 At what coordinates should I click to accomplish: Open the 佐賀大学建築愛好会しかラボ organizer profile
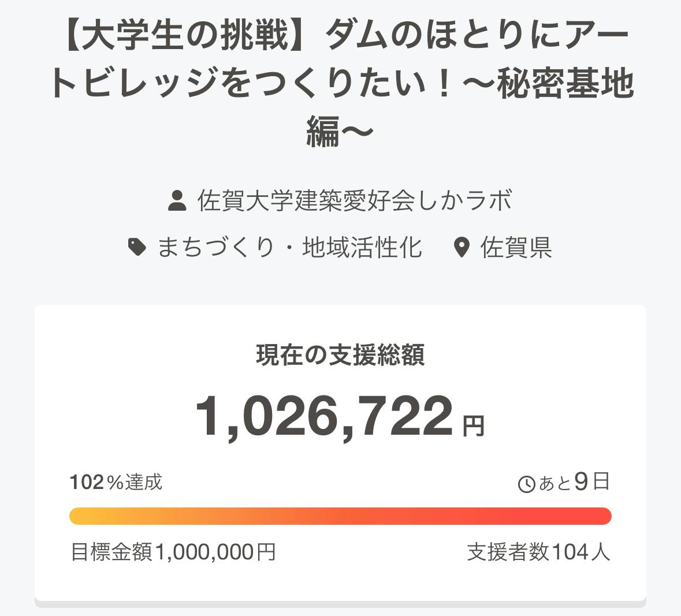[x=355, y=201]
